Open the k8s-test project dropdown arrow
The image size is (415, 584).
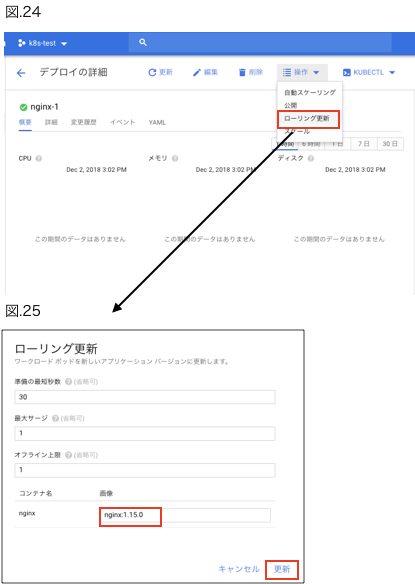tap(64, 44)
